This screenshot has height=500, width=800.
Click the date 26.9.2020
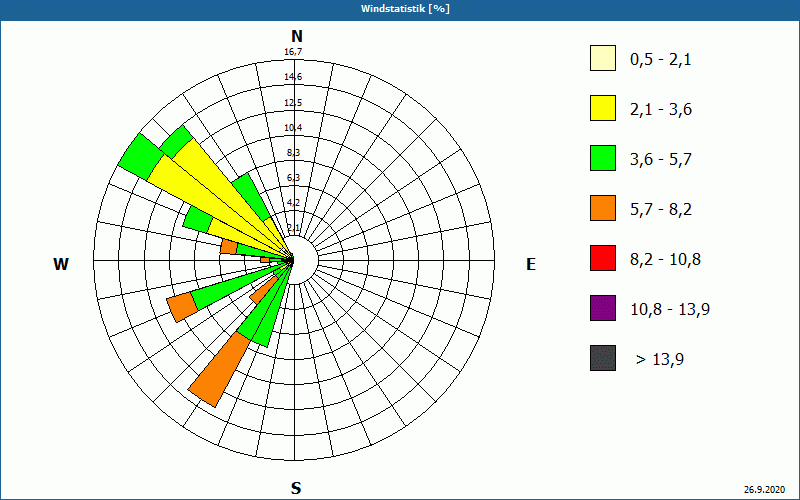pos(764,490)
